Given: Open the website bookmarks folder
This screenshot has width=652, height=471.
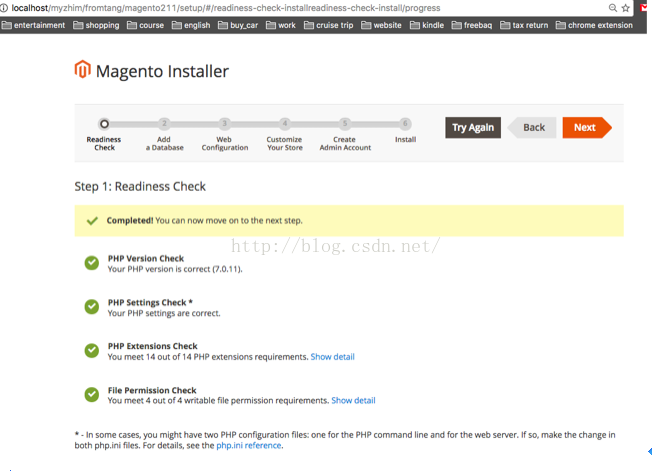Looking at the screenshot, I should pyautogui.click(x=381, y=25).
